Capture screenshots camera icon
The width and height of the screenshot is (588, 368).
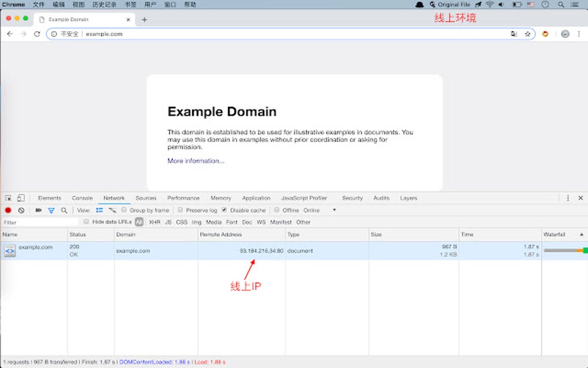coord(38,210)
